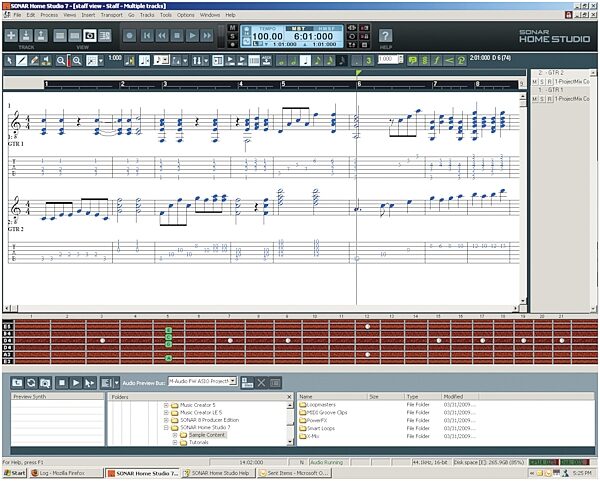Open the Options menu
Image resolution: width=600 pixels, height=481 pixels.
(186, 15)
